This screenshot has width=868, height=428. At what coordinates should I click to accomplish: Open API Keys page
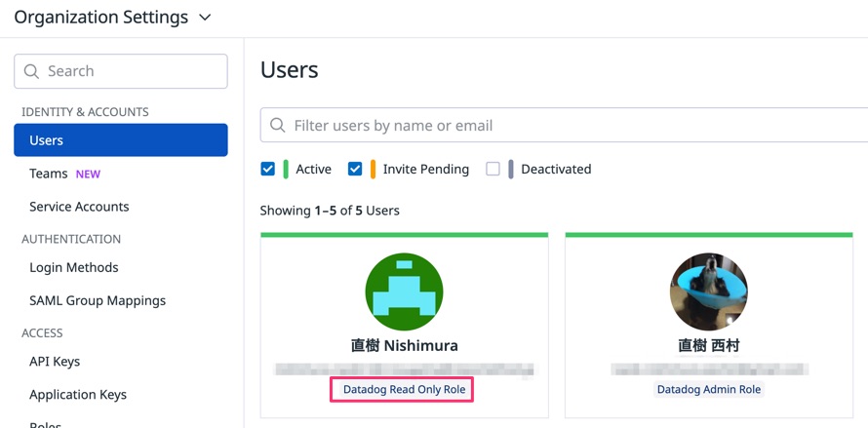(55, 362)
